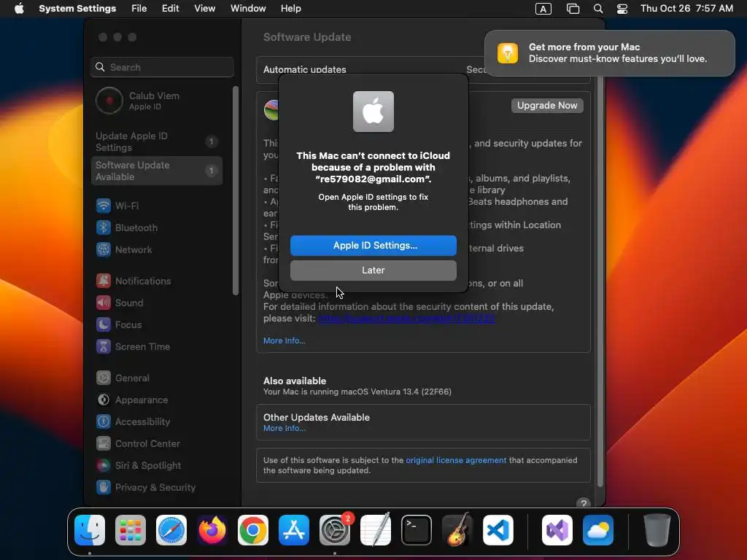Open More Info under Other Updates Available
747x560 pixels.
(x=285, y=428)
